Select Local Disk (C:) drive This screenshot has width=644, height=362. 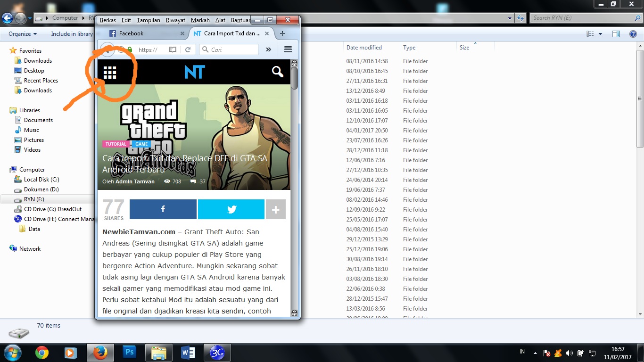pos(41,180)
